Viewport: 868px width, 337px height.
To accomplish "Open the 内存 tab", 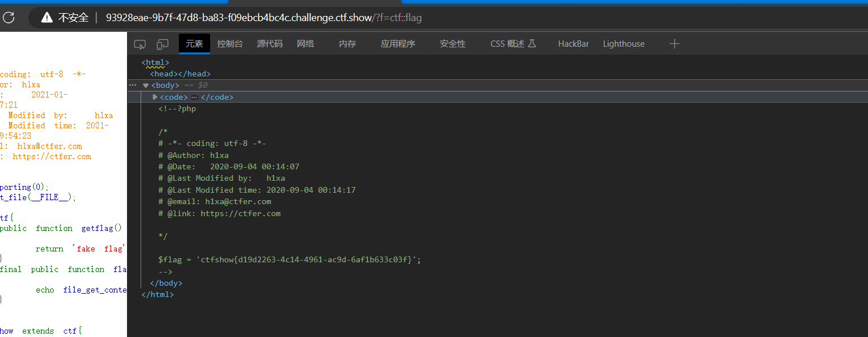I will pyautogui.click(x=347, y=44).
